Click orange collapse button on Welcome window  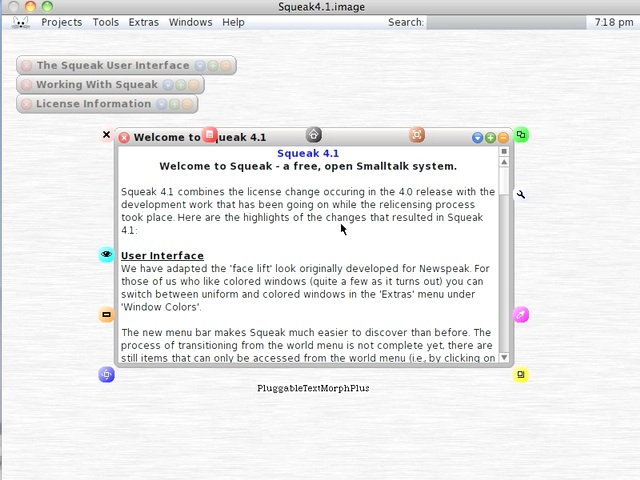(x=503, y=138)
